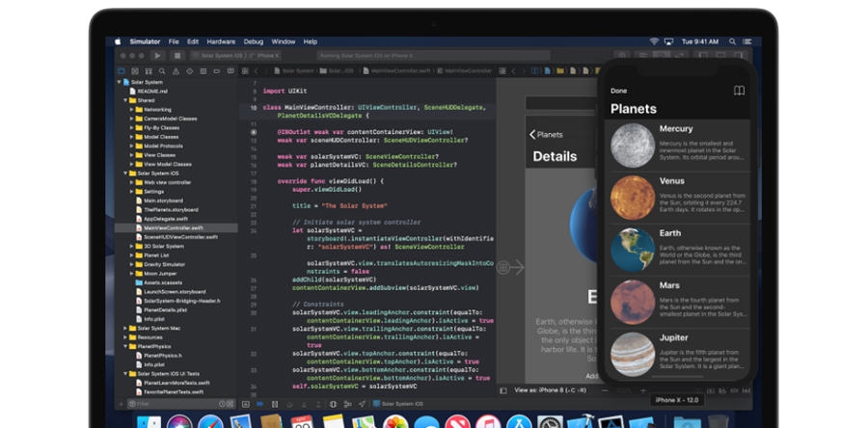Tap the Venus row in Planets list
The width and height of the screenshot is (868, 428).
point(678,198)
